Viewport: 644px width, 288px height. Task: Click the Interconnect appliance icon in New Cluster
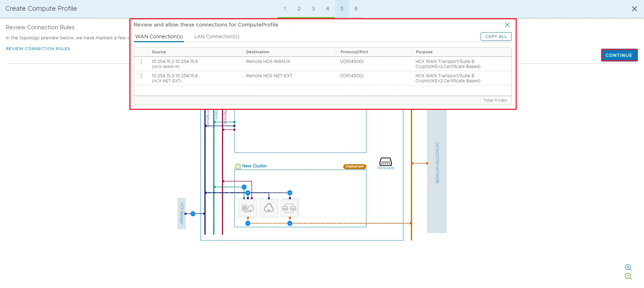[248, 208]
